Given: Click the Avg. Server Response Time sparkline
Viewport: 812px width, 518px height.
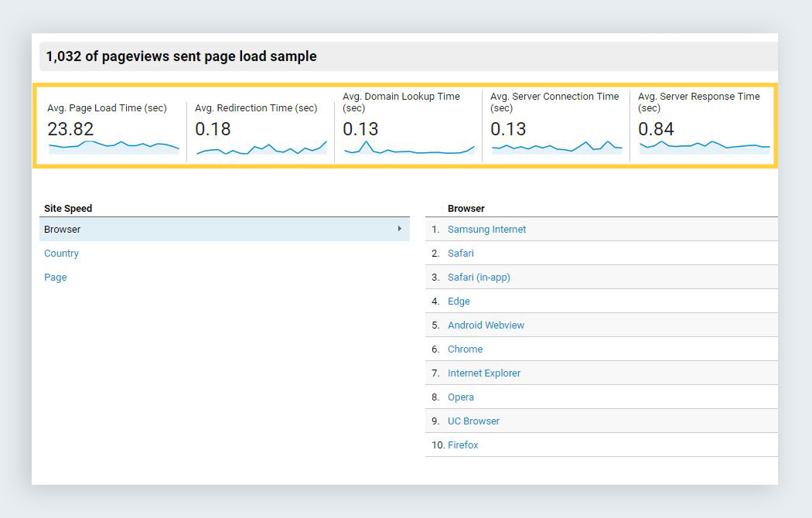Looking at the screenshot, I should click(x=705, y=148).
